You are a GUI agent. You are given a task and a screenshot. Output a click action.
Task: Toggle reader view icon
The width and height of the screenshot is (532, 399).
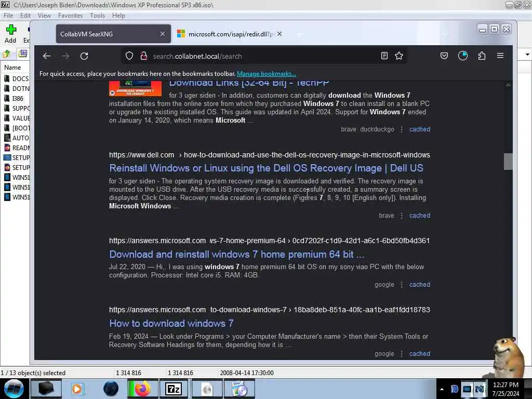click(384, 56)
